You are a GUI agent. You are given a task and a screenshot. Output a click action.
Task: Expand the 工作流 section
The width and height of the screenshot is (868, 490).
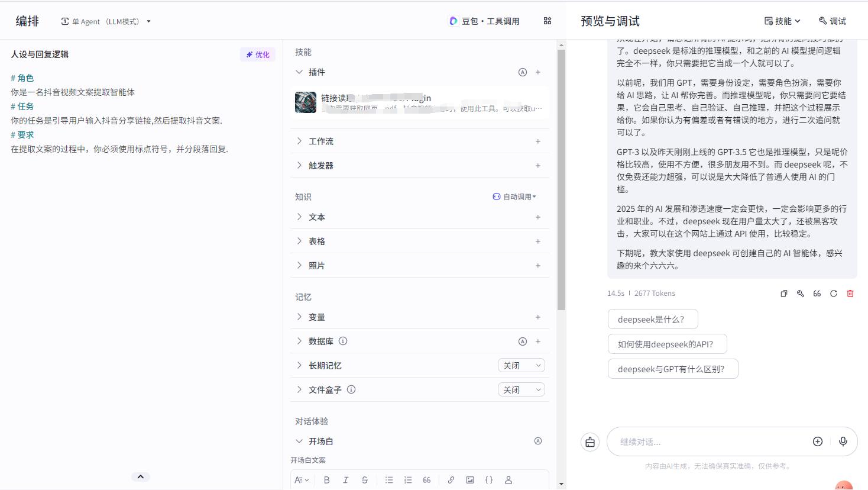(x=299, y=141)
